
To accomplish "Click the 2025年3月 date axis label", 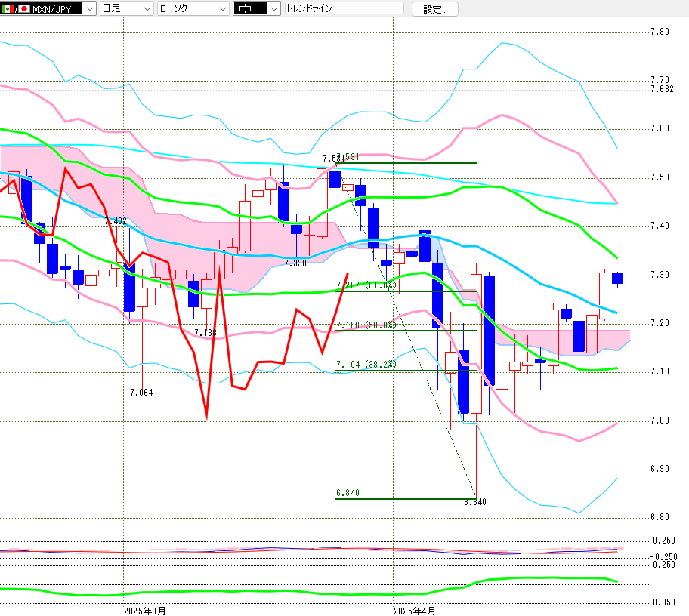I will pyautogui.click(x=145, y=611).
